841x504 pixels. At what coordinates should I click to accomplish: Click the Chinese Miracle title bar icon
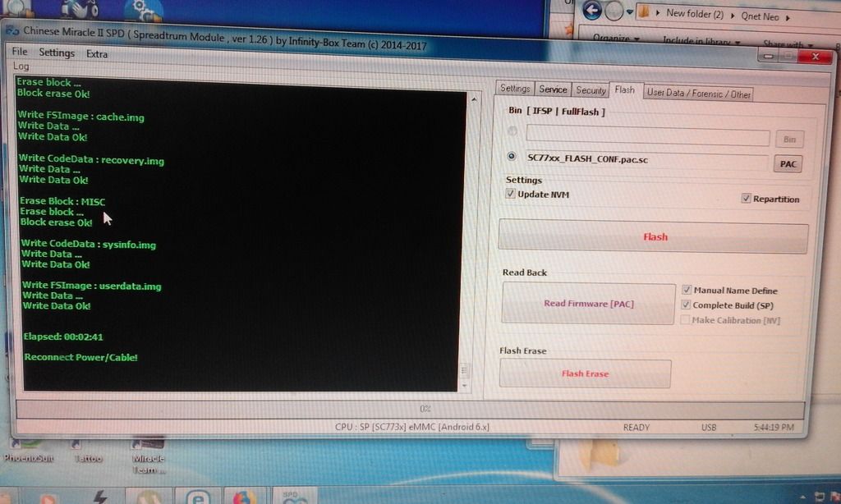pyautogui.click(x=12, y=31)
